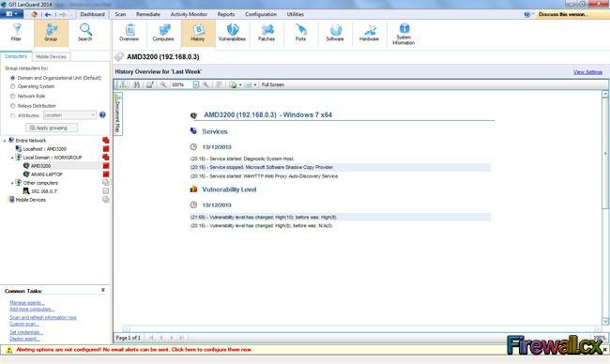Image resolution: width=610 pixels, height=364 pixels.
Task: Click Discuss this version button
Action: click(572, 14)
